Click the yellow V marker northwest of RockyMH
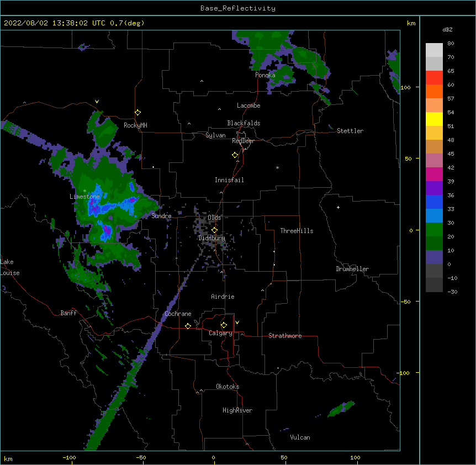This screenshot has width=476, height=465. [97, 102]
